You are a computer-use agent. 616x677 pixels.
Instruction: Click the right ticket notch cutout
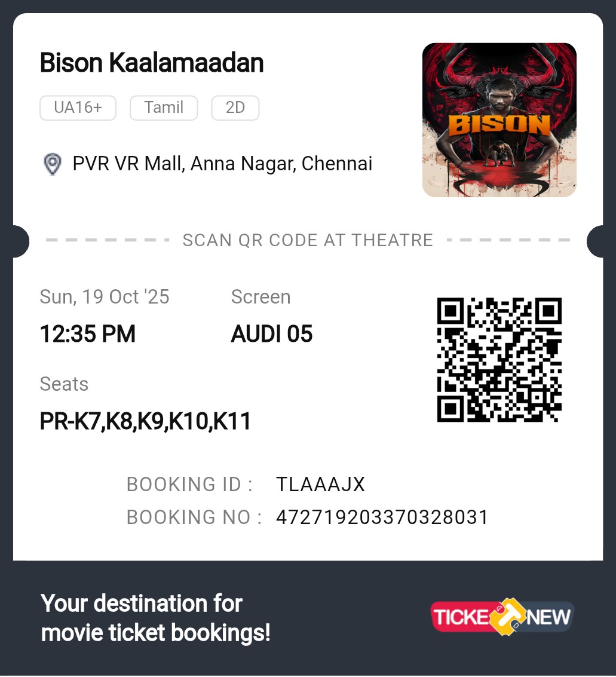click(595, 241)
